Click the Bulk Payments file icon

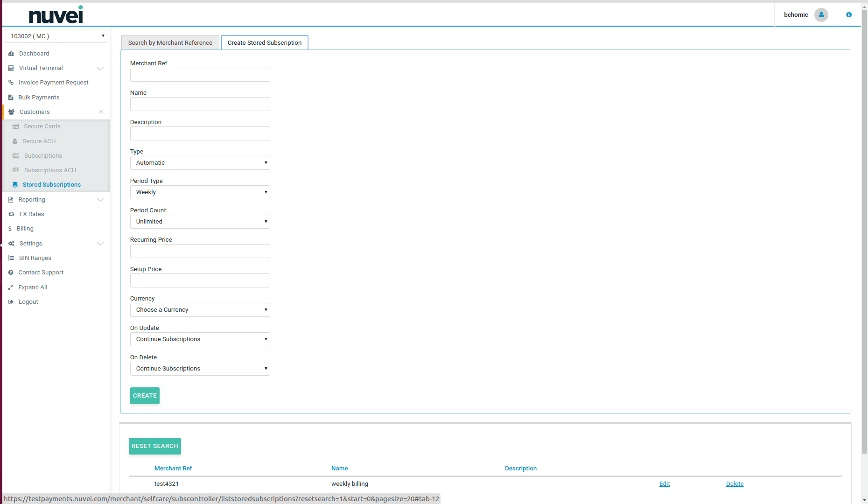click(x=11, y=98)
